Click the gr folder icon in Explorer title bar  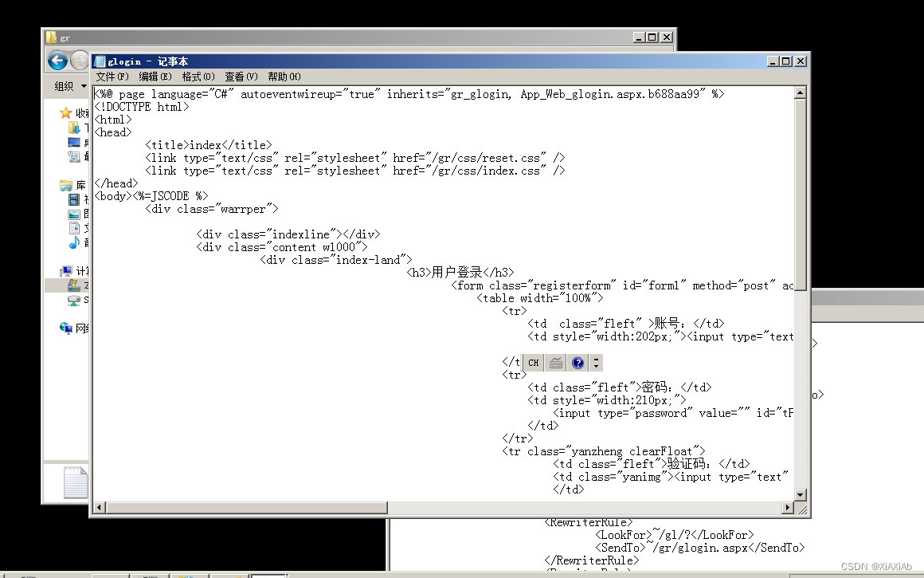(51, 37)
